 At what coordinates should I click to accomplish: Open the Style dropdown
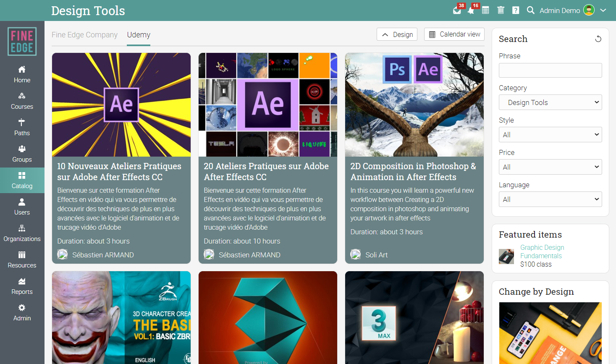coord(550,135)
